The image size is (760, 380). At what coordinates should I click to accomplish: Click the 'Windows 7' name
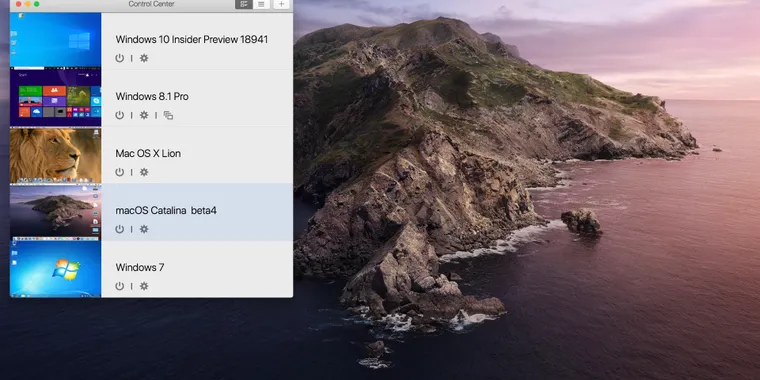pyautogui.click(x=140, y=268)
